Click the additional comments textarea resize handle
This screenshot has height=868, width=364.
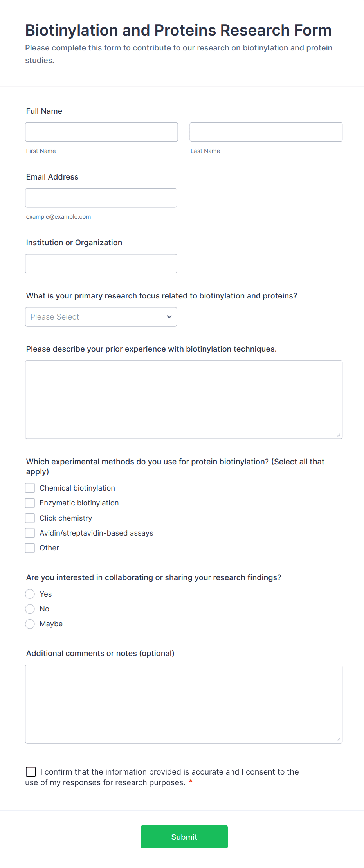pos(339,739)
